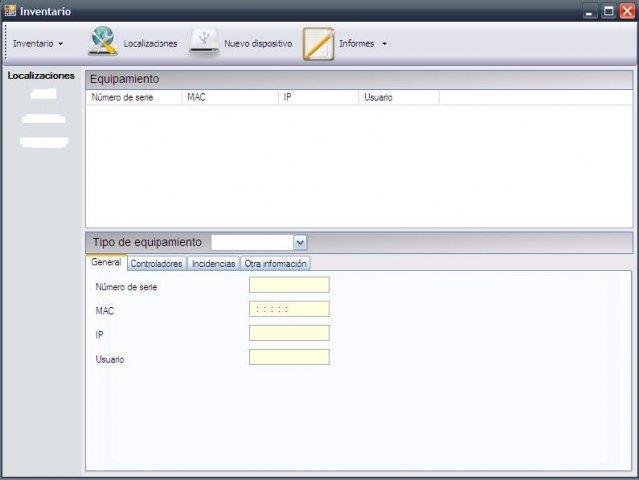
Task: Sort by Número de serie column header
Action: [134, 97]
